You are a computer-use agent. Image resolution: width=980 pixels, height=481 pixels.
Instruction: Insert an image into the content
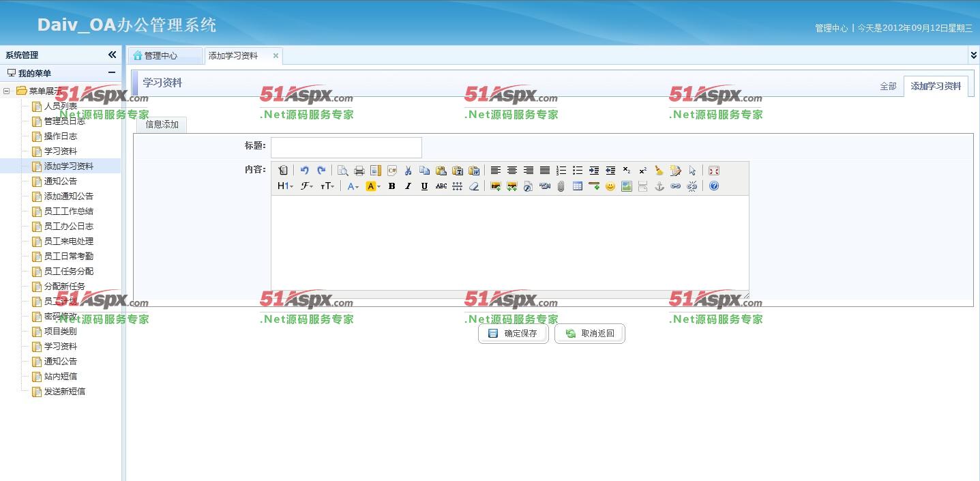tap(496, 186)
